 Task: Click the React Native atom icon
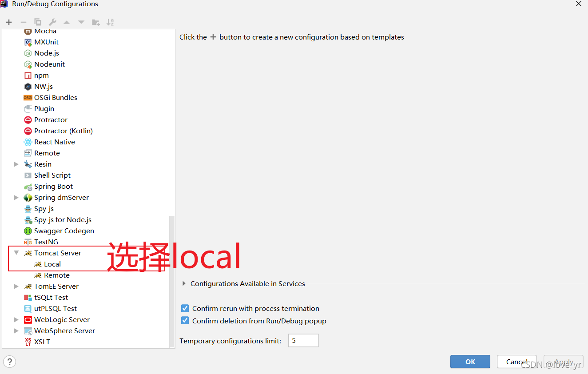click(x=28, y=142)
